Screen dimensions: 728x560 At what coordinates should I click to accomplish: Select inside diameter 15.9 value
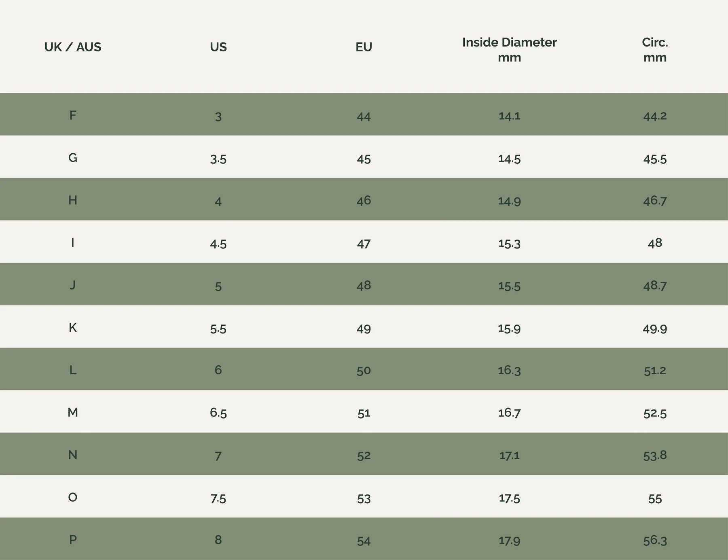[x=509, y=328]
